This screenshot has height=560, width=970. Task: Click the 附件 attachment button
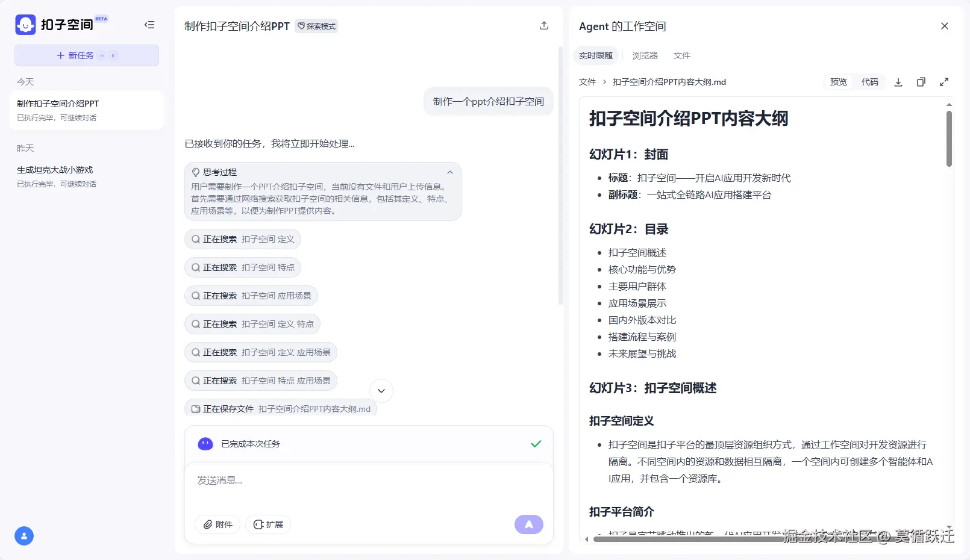click(217, 524)
